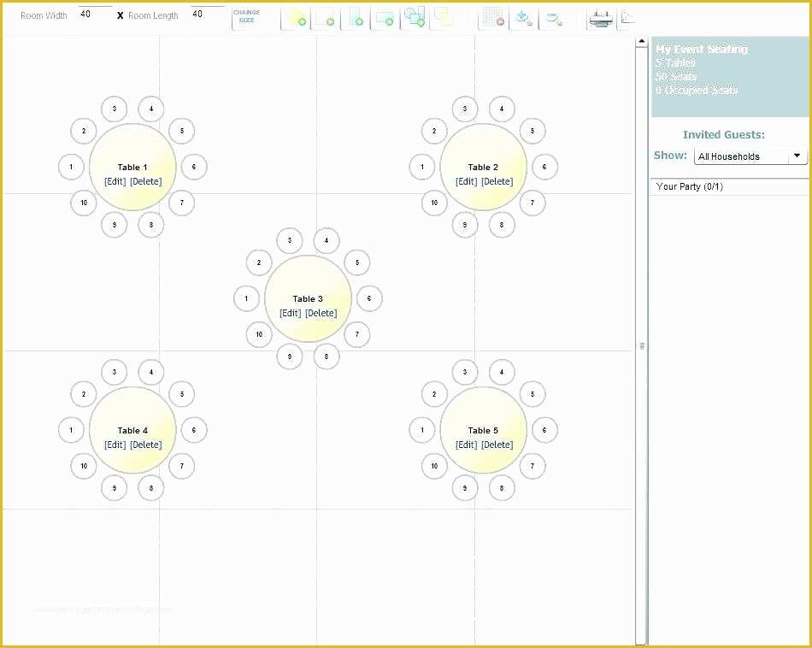Click the chart export icon after printer
Image resolution: width=812 pixels, height=648 pixels.
point(627,17)
